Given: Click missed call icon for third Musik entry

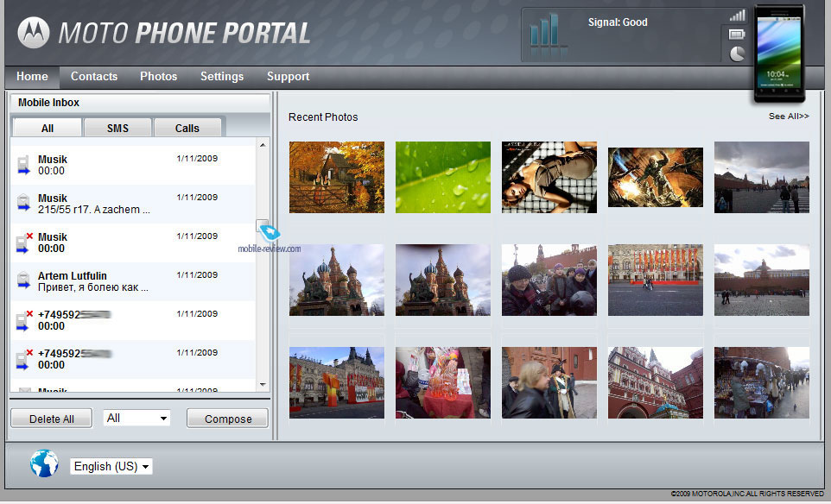Looking at the screenshot, I should tap(24, 243).
